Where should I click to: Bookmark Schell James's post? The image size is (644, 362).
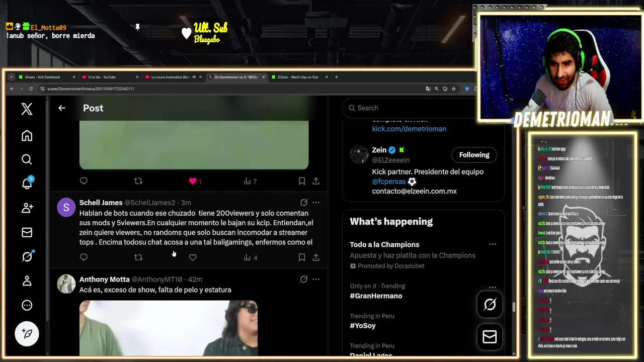(x=302, y=257)
